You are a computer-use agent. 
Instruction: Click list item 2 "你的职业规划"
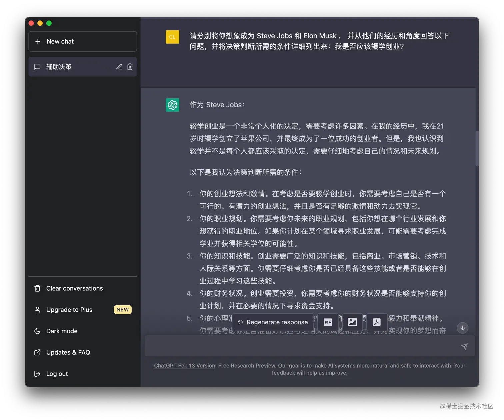[x=323, y=231]
